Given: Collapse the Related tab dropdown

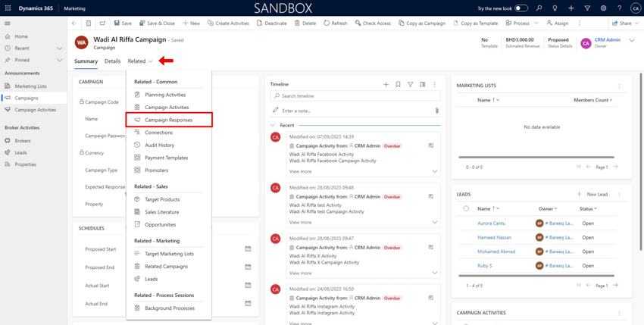Looking at the screenshot, I should (x=140, y=61).
